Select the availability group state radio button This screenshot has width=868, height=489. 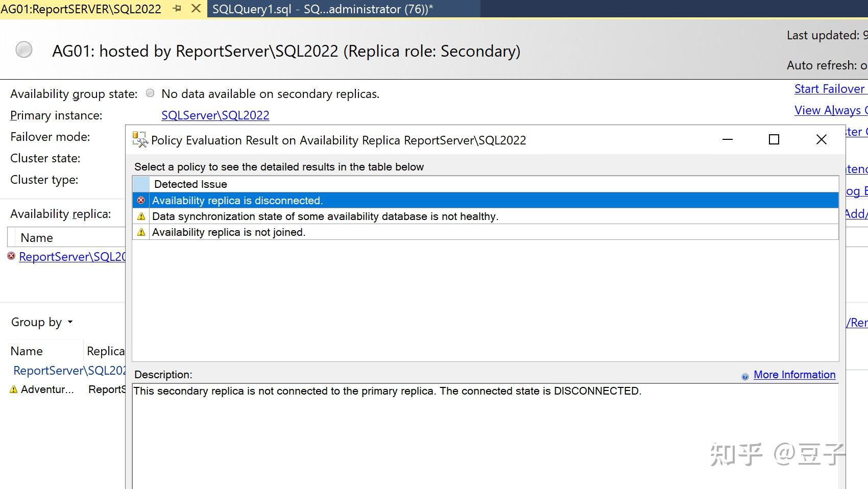150,93
